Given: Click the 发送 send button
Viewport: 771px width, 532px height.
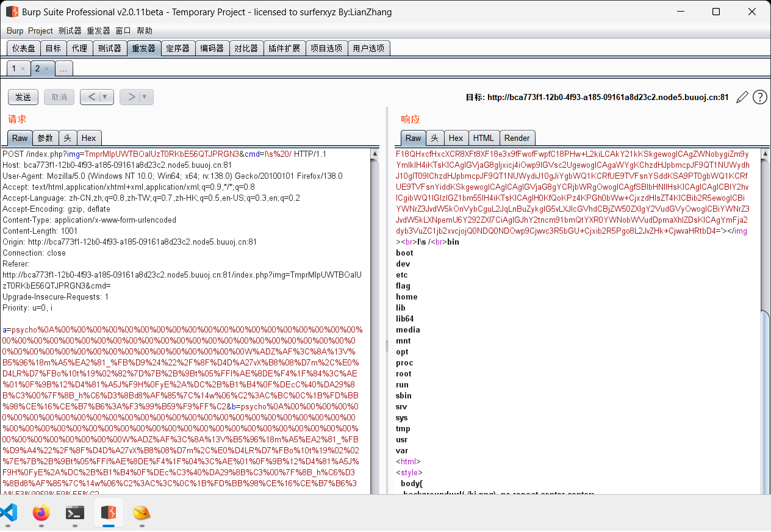Looking at the screenshot, I should (23, 97).
